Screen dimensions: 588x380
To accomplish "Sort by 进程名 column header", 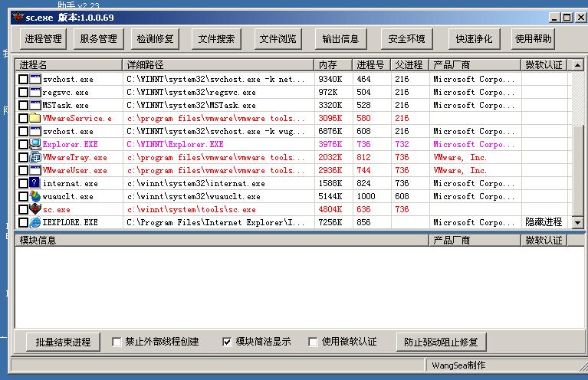I will [x=69, y=65].
